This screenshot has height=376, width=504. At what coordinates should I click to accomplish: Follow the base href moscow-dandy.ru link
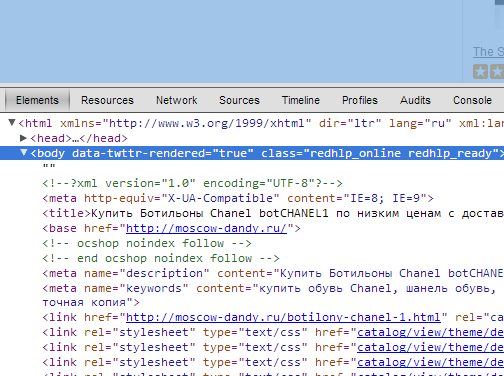pos(206,228)
